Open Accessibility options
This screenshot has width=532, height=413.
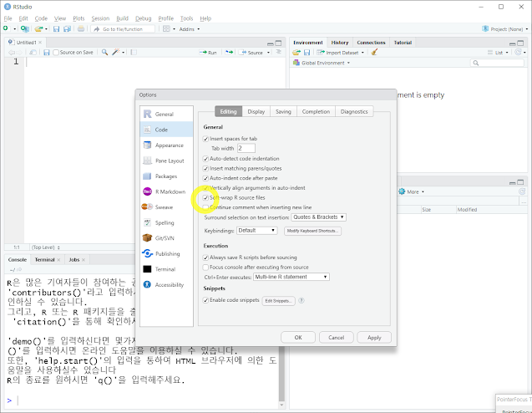[166, 284]
